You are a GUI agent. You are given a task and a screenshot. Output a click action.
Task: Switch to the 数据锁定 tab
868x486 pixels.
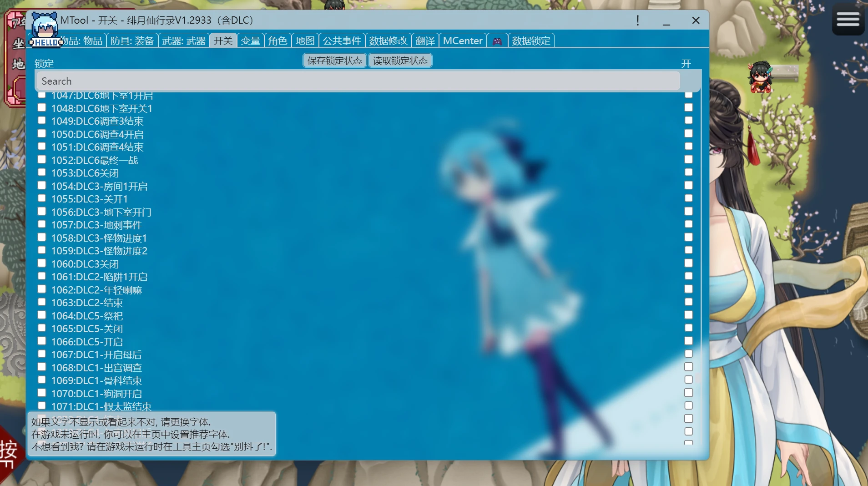531,41
